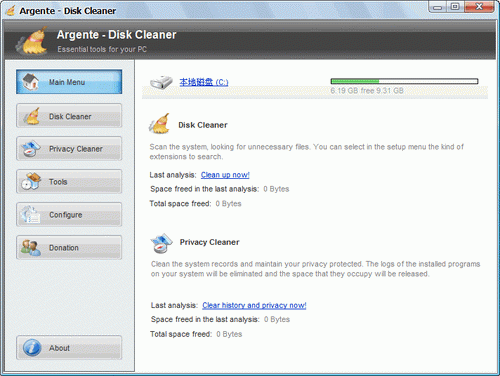Click the broom icon next to the Disk Cleaner heading
The image size is (500, 376).
click(160, 124)
